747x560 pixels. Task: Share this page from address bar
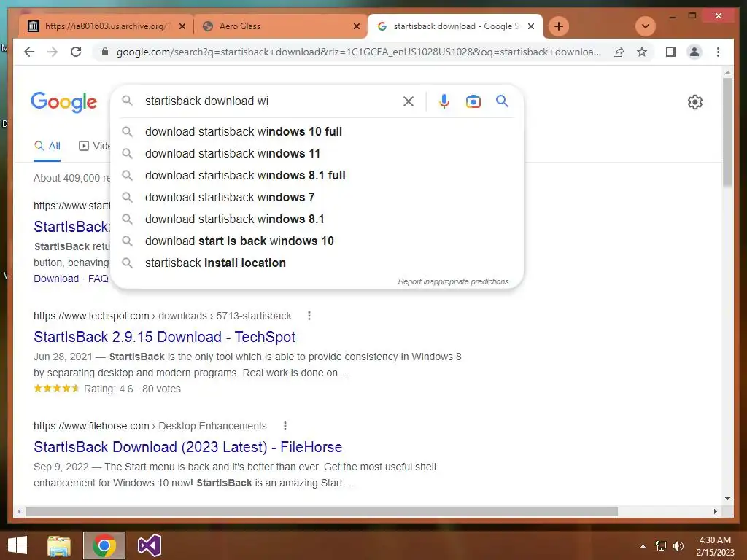point(619,52)
